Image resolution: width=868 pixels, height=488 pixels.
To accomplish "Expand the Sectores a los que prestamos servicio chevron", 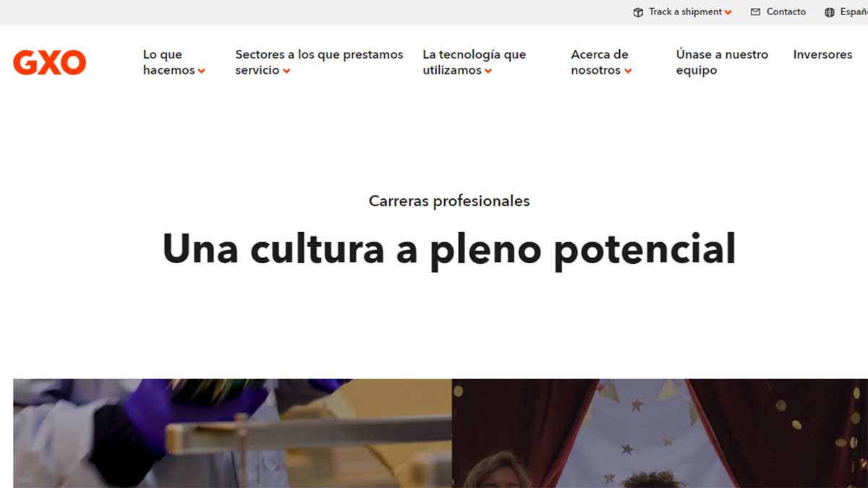I will pyautogui.click(x=286, y=71).
